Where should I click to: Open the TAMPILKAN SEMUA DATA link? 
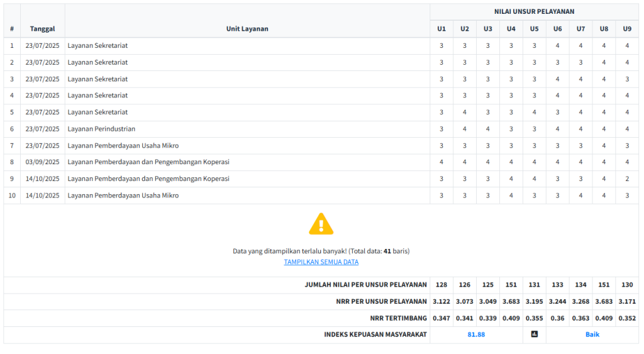(x=321, y=262)
